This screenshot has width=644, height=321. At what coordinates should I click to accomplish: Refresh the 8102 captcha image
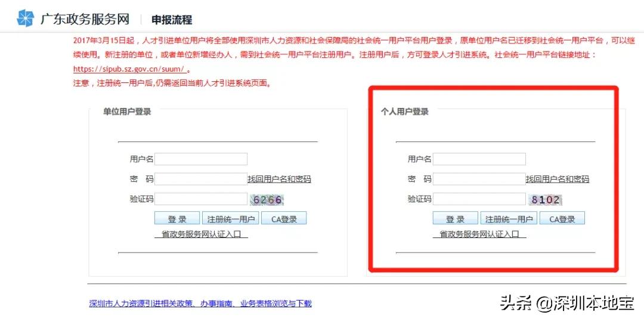tap(545, 200)
